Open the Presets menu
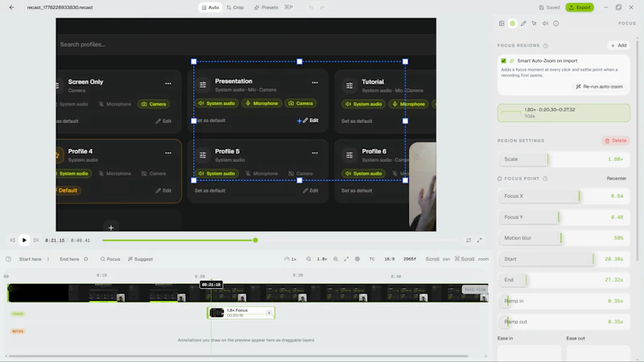The image size is (644, 362). pyautogui.click(x=266, y=7)
